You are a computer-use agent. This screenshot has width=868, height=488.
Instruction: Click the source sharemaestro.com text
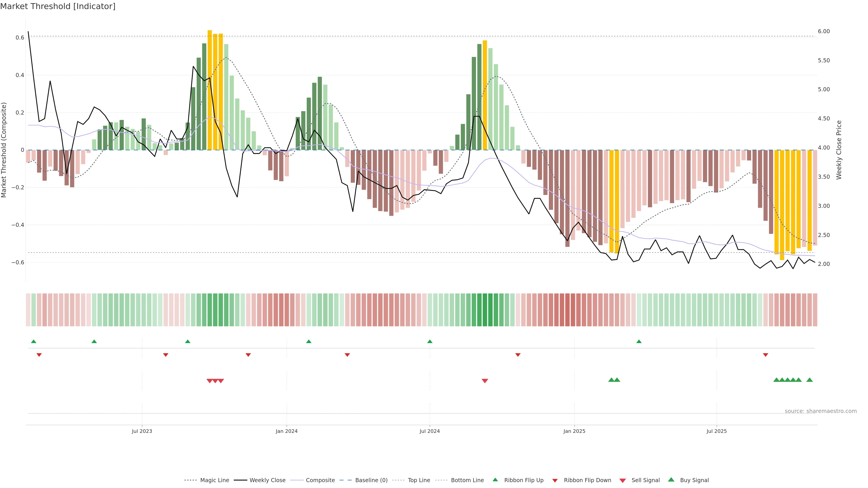(x=821, y=411)
